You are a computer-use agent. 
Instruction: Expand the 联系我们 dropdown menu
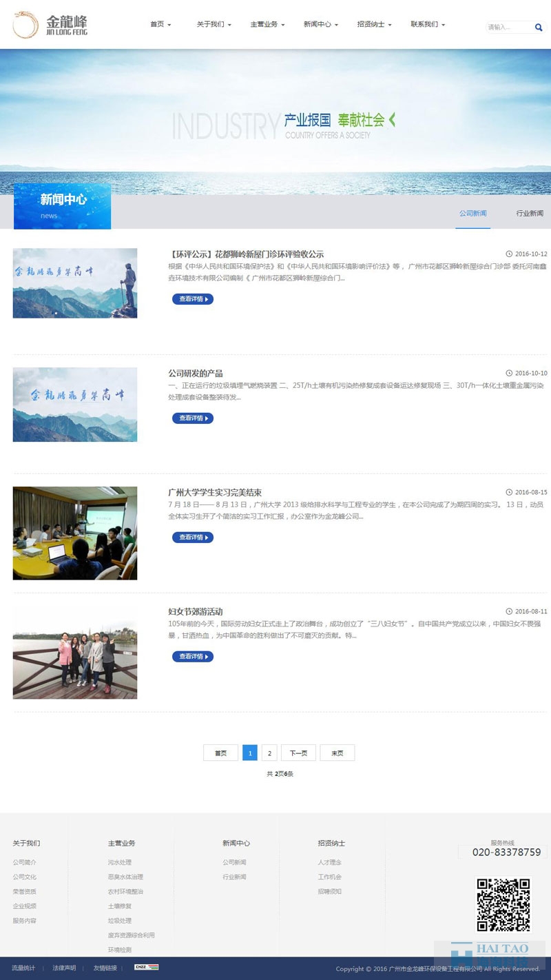pyautogui.click(x=428, y=24)
